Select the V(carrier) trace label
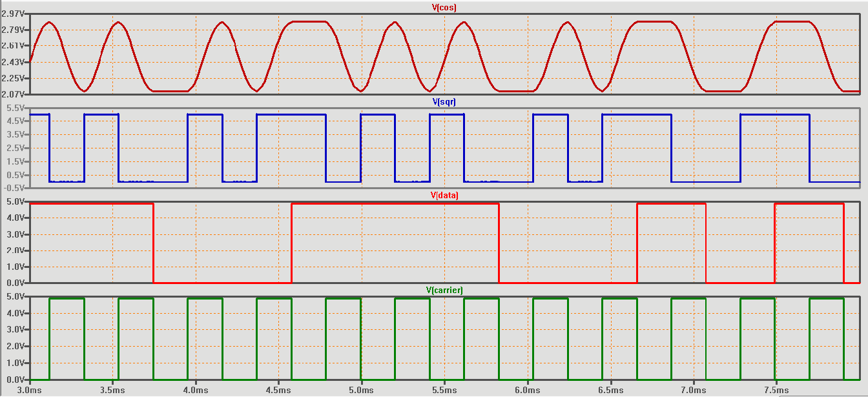868x397 pixels. click(446, 289)
